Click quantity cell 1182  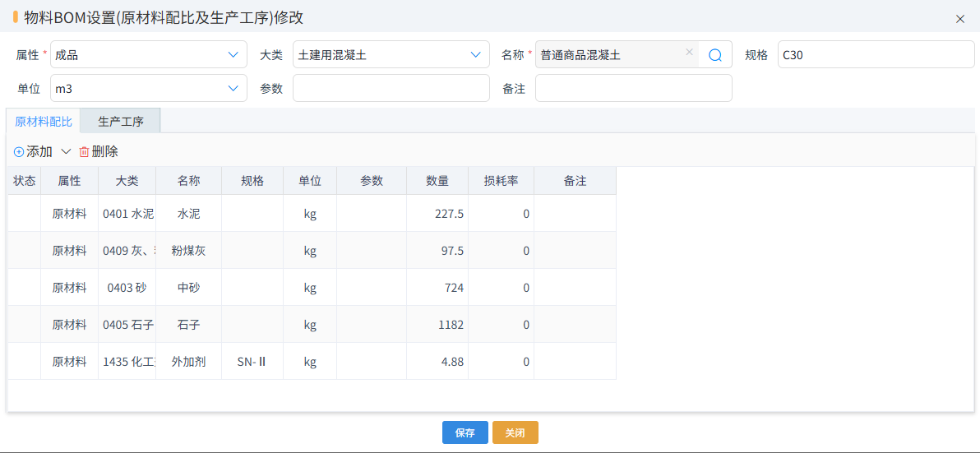pyautogui.click(x=437, y=324)
